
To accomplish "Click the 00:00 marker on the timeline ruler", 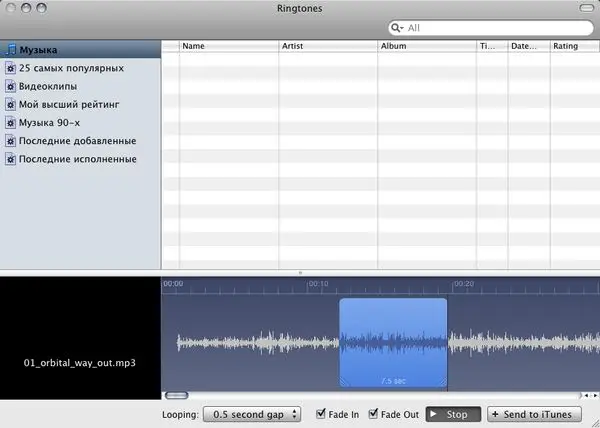I will (x=173, y=284).
